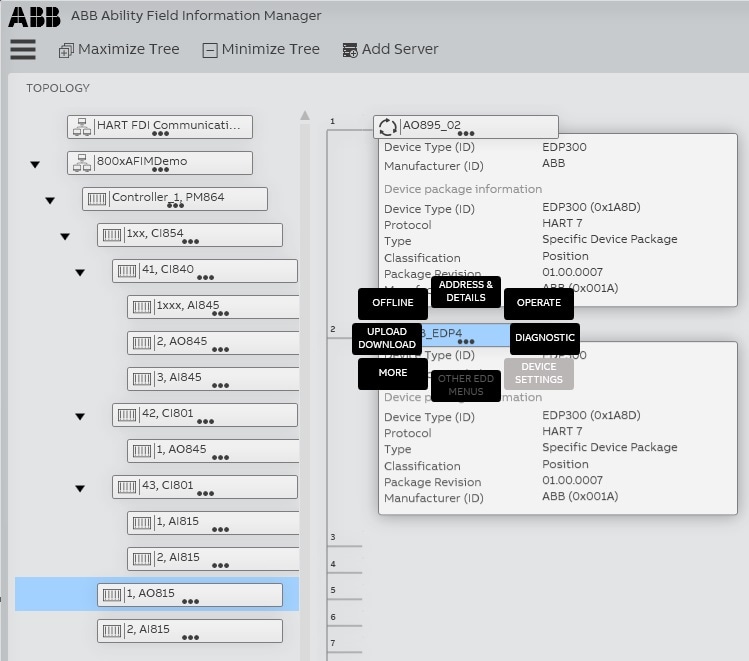Collapse the Controller_1, PM864 node
Image resolution: width=749 pixels, height=661 pixels.
(x=50, y=201)
